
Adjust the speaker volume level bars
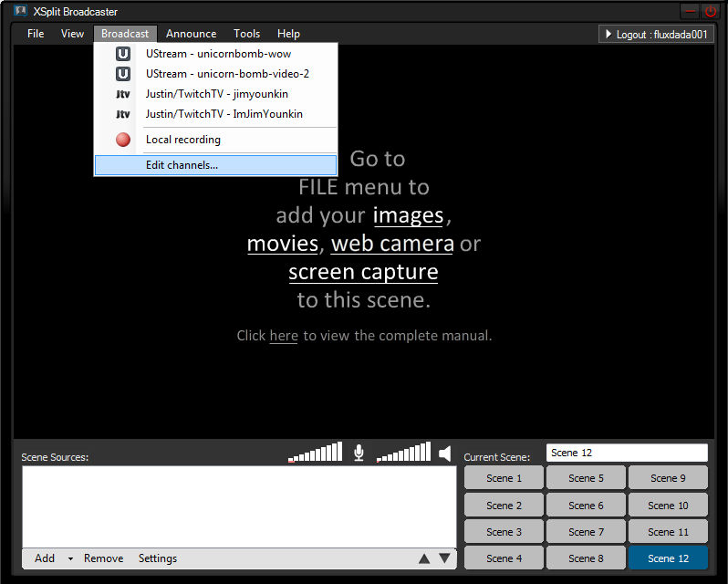pyautogui.click(x=403, y=452)
